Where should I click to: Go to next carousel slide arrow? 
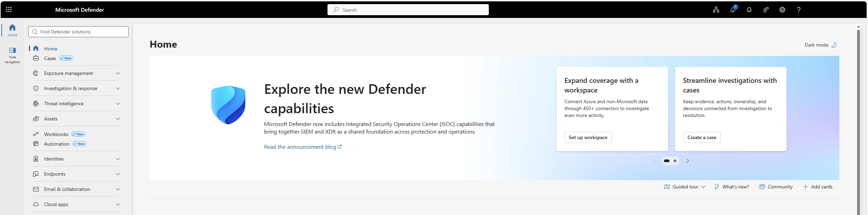tap(687, 161)
